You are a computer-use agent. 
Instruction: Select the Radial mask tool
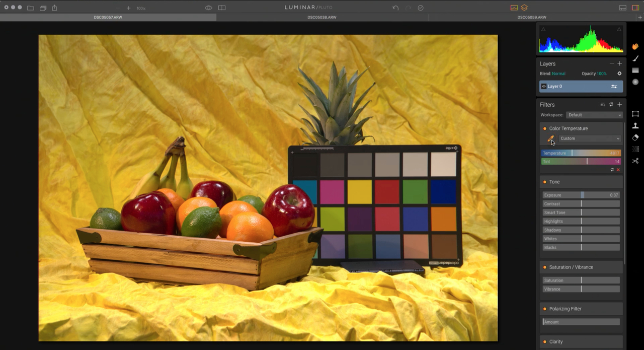coord(635,82)
